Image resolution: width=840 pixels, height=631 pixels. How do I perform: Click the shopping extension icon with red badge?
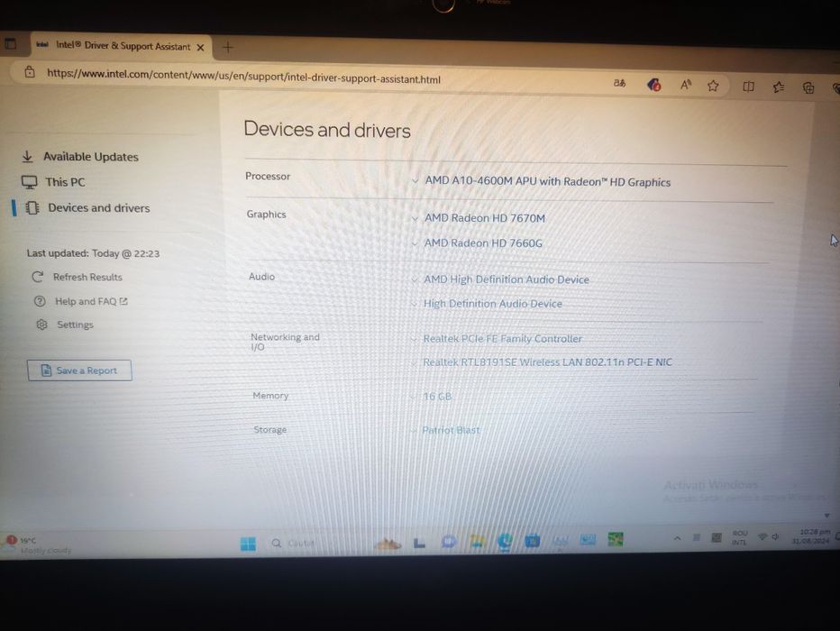(x=653, y=85)
